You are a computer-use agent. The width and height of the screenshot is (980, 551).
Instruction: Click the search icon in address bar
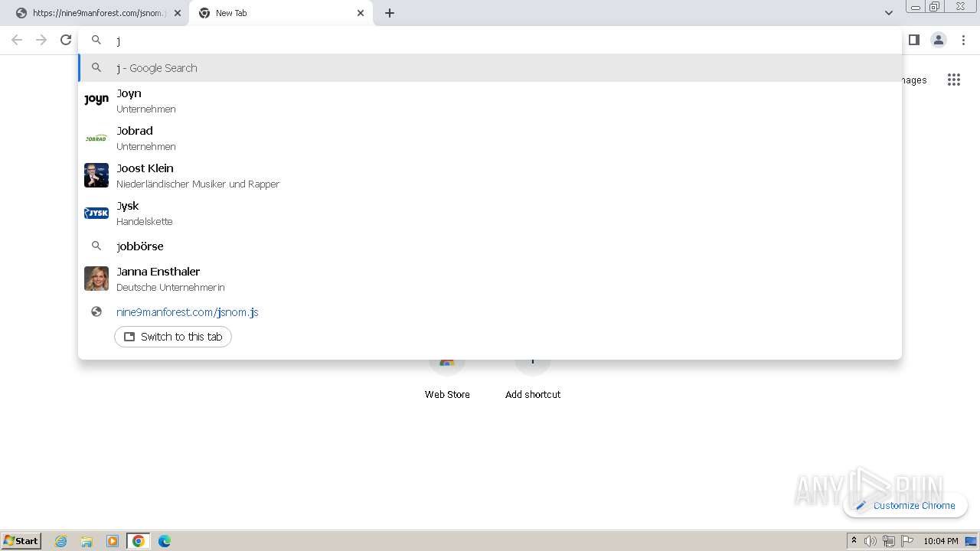tap(96, 40)
